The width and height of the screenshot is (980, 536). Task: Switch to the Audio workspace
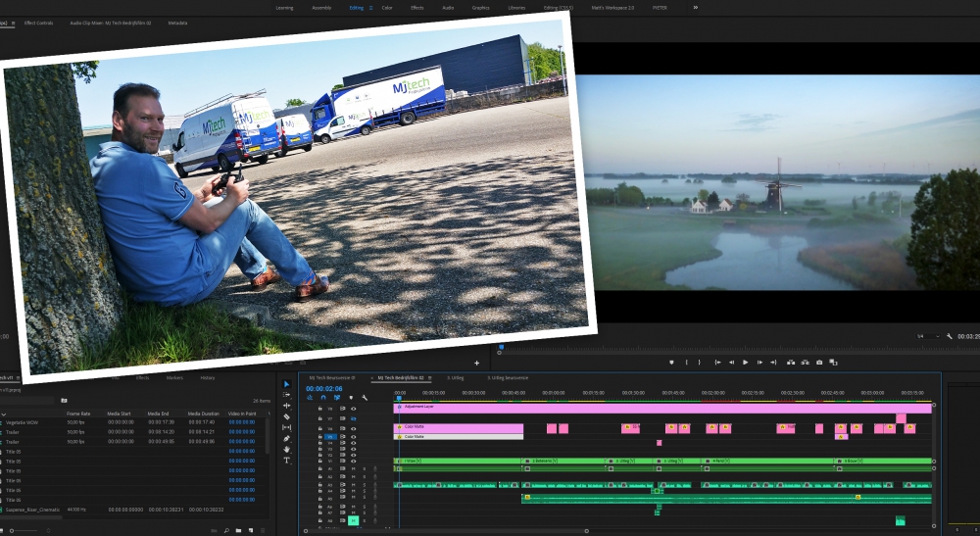(448, 8)
